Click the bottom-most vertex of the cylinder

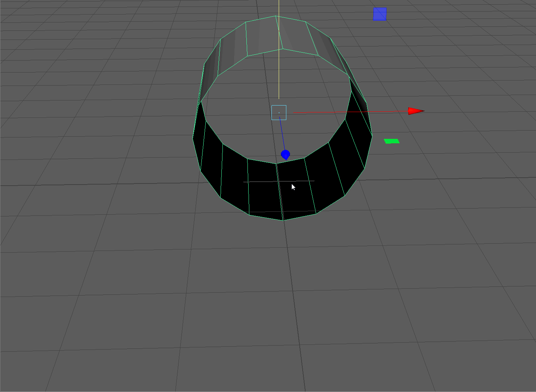click(283, 220)
